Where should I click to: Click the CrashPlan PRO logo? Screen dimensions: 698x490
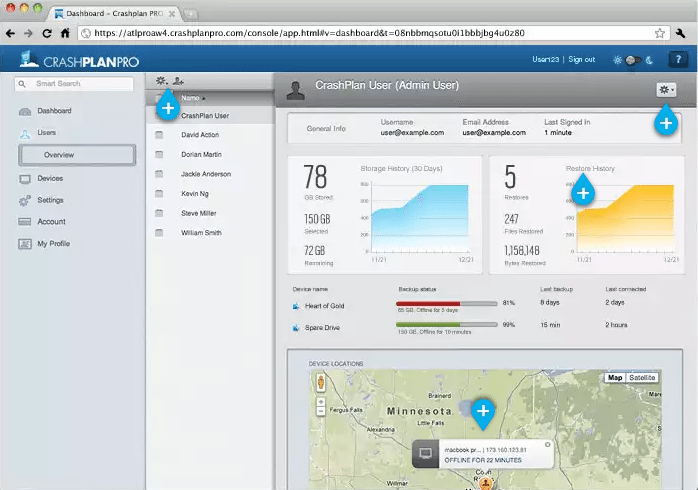click(79, 60)
